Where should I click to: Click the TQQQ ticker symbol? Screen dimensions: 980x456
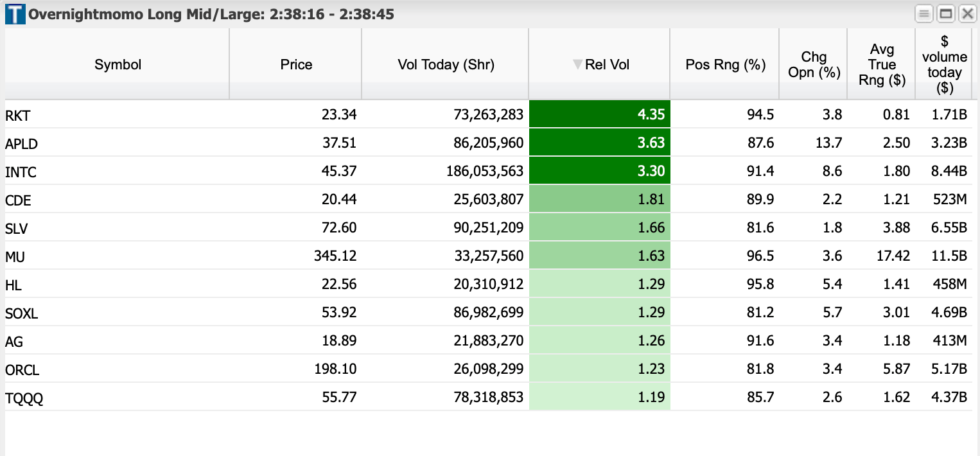[x=24, y=399]
